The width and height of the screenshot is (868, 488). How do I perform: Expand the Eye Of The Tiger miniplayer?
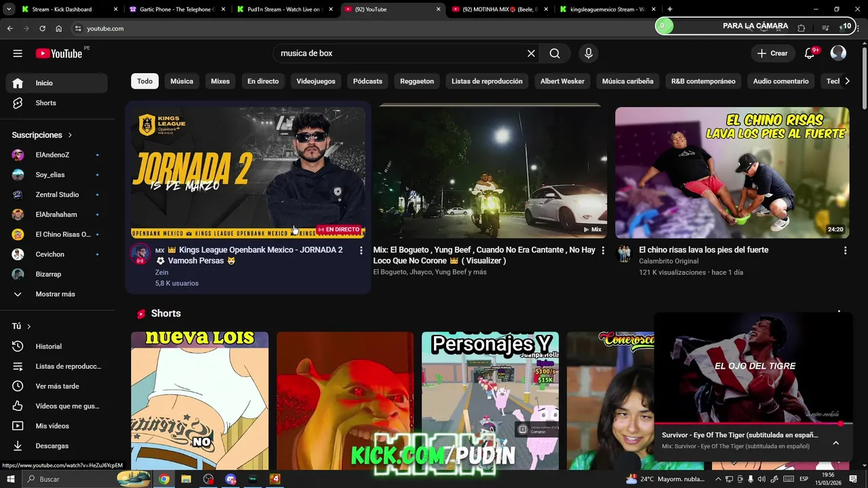[x=835, y=443]
